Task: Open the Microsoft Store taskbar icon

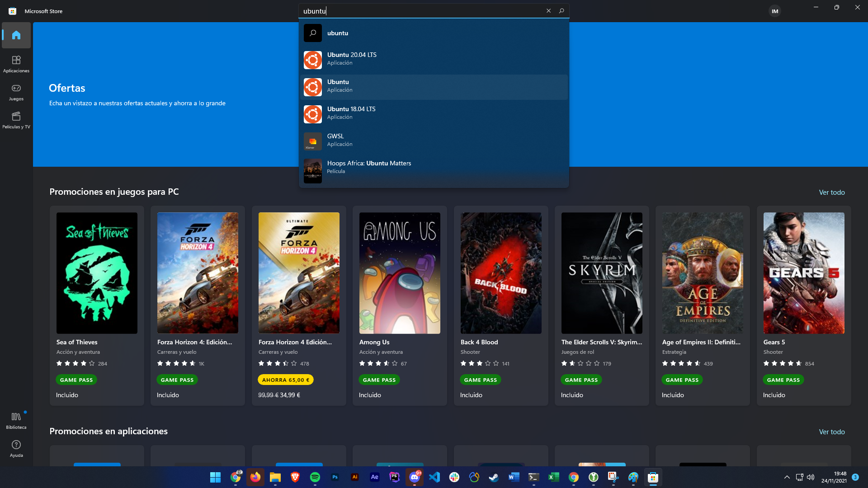Action: pyautogui.click(x=653, y=477)
